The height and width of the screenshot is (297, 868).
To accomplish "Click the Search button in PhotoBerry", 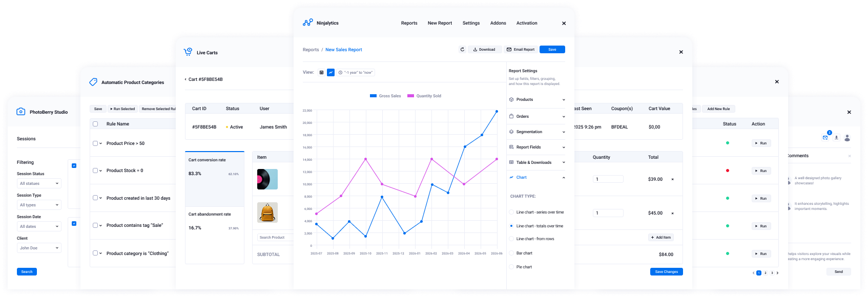I will click(x=27, y=272).
